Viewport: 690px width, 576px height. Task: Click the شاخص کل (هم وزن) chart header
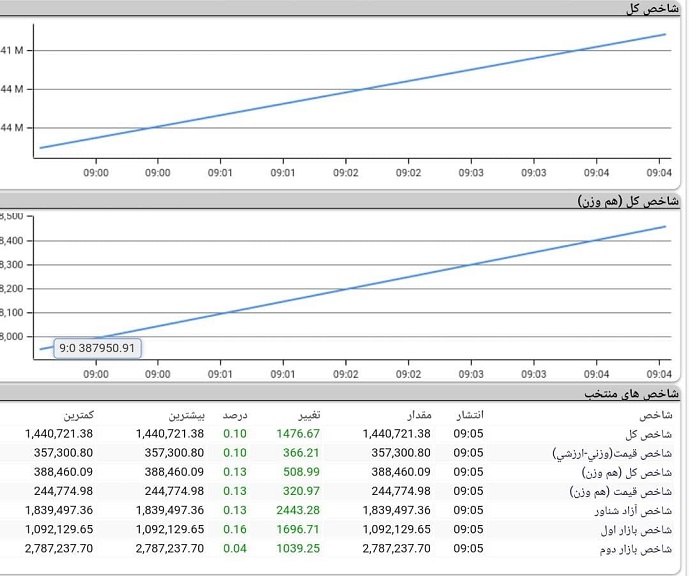[340, 201]
